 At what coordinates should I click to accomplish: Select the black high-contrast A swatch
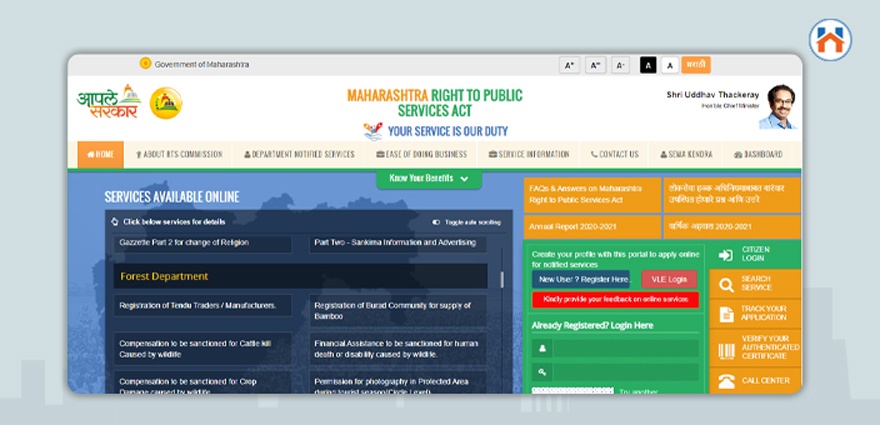click(648, 65)
